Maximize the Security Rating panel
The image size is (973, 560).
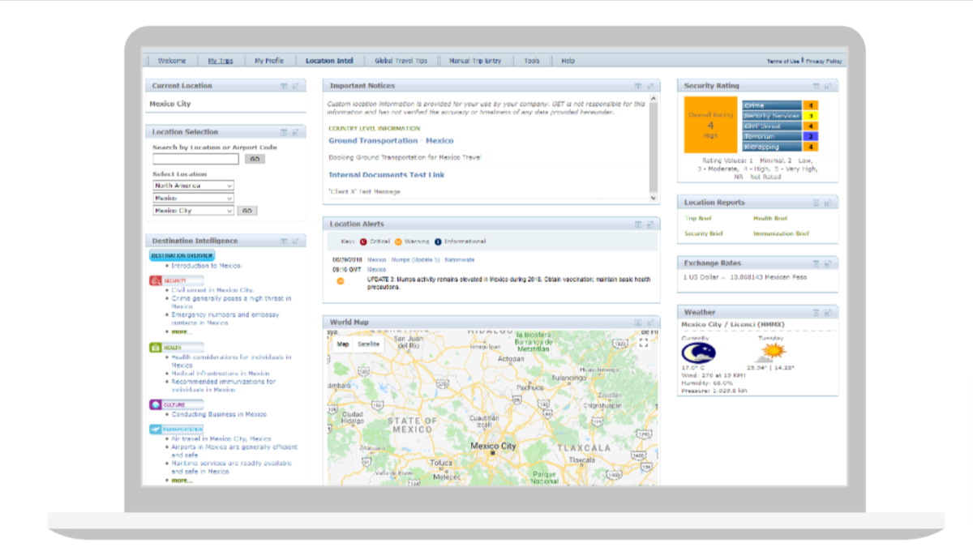[828, 86]
